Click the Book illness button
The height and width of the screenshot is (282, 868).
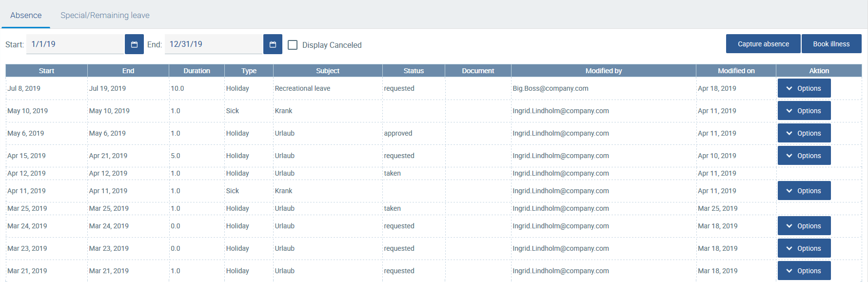point(831,44)
